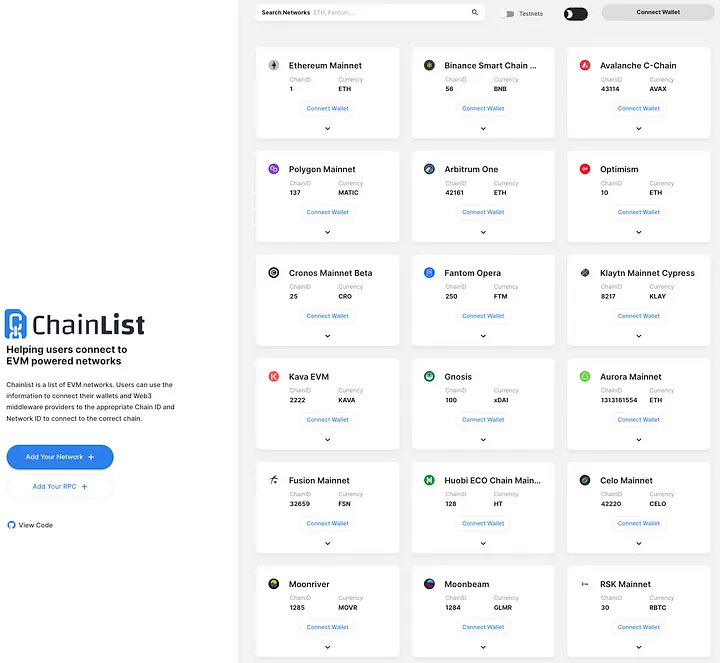Click the Ethereum Mainnet logo icon

[273, 65]
